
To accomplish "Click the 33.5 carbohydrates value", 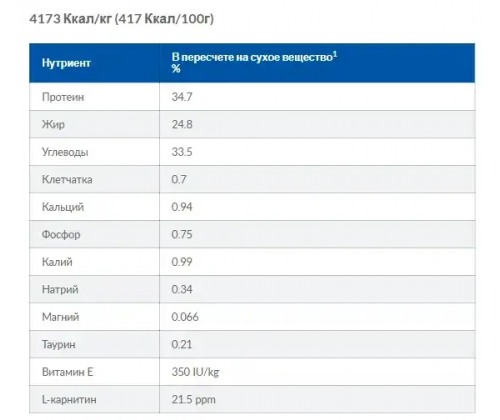I will click(182, 152).
